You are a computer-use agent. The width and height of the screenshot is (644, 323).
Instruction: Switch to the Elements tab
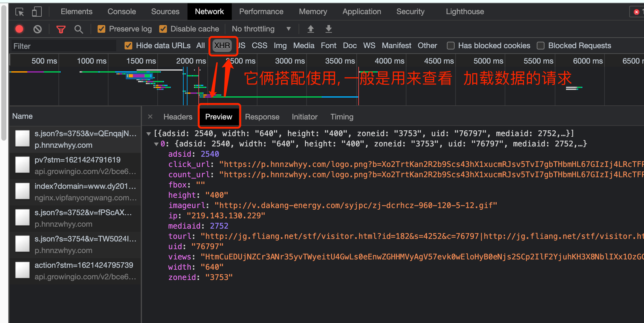tap(76, 12)
